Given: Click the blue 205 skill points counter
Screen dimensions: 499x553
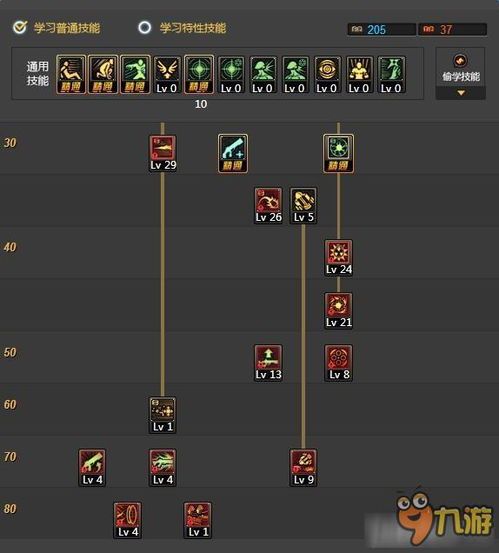Looking at the screenshot, I should tap(382, 29).
